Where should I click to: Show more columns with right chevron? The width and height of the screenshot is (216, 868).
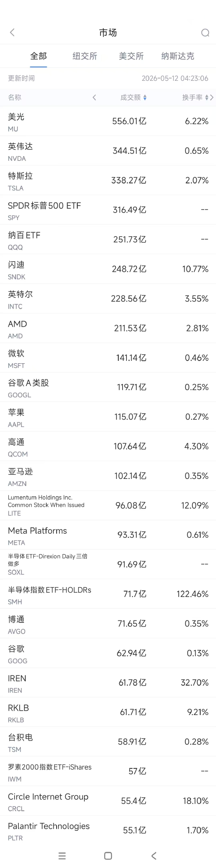pos(212,97)
